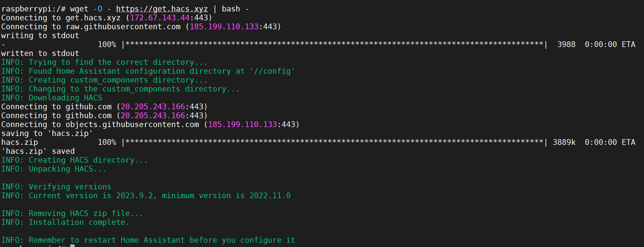
Task: Open the https://get.hacs.xyz link
Action: coord(162,9)
